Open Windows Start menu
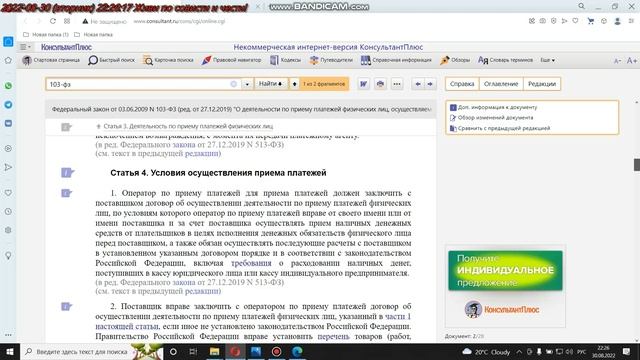Screen dimensions: 640x360 point(10,351)
